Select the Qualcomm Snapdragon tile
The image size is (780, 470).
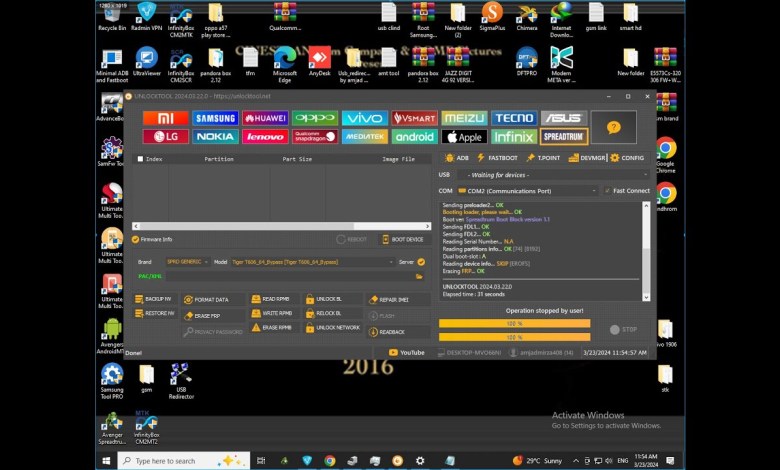click(315, 136)
